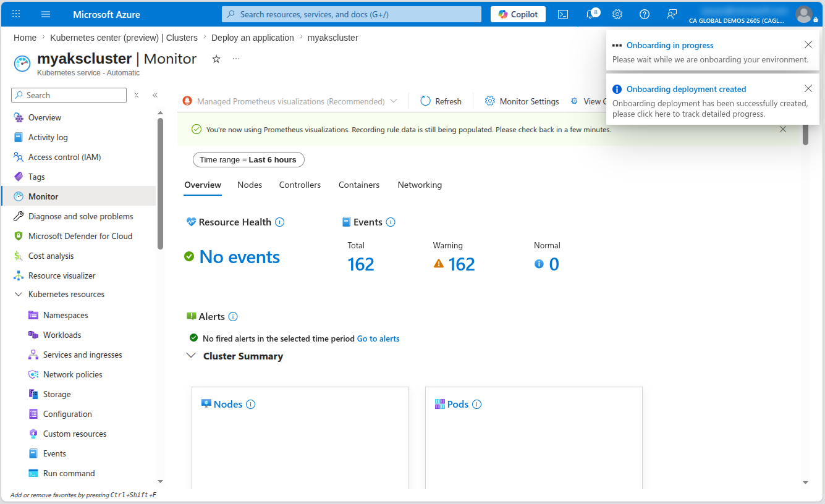Show Pods card info icon
This screenshot has width=825, height=504.
(477, 404)
